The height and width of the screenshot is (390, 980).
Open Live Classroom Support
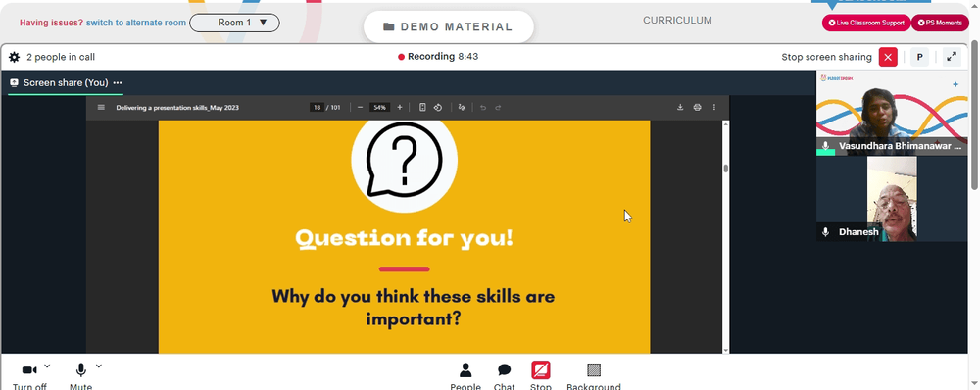pos(865,23)
